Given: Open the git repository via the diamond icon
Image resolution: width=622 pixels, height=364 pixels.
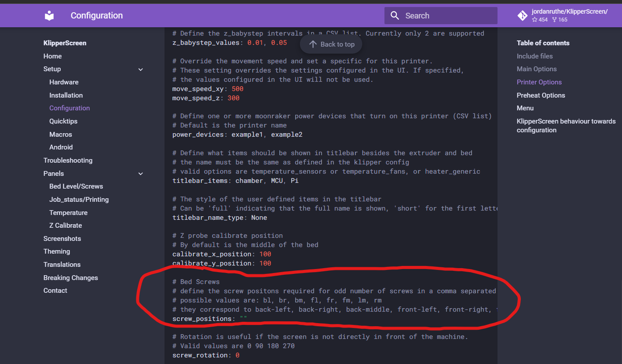Looking at the screenshot, I should (522, 15).
